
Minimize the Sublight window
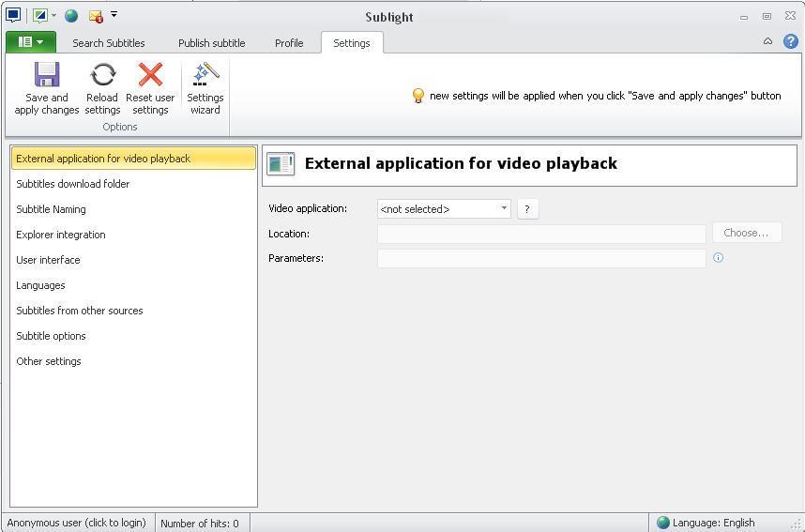coord(744,17)
